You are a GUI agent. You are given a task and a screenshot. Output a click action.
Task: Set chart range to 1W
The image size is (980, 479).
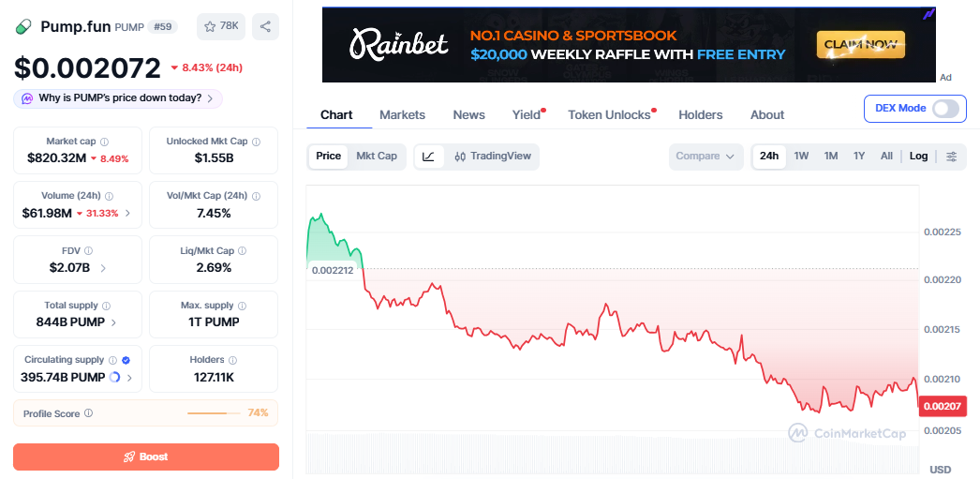[801, 157]
